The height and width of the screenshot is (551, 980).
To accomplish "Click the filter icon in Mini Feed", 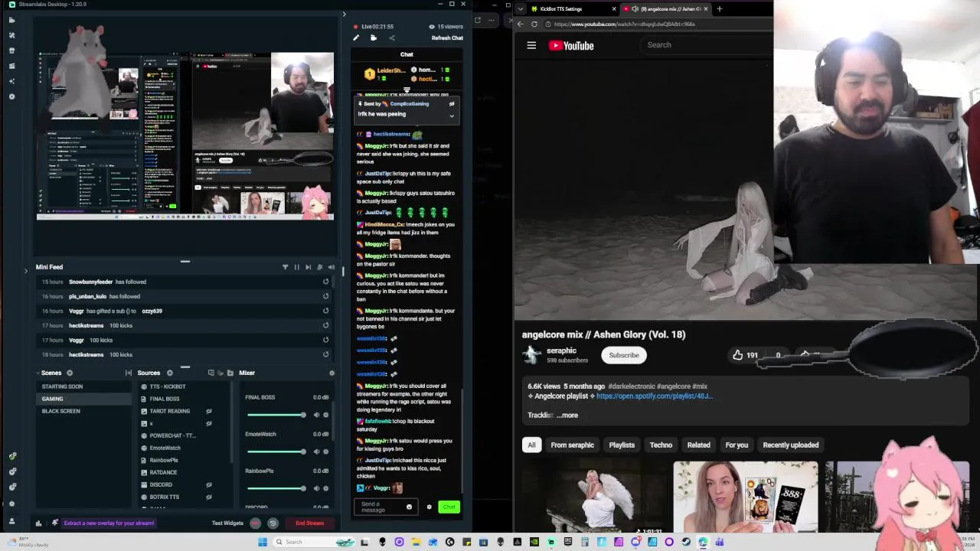I will (286, 267).
